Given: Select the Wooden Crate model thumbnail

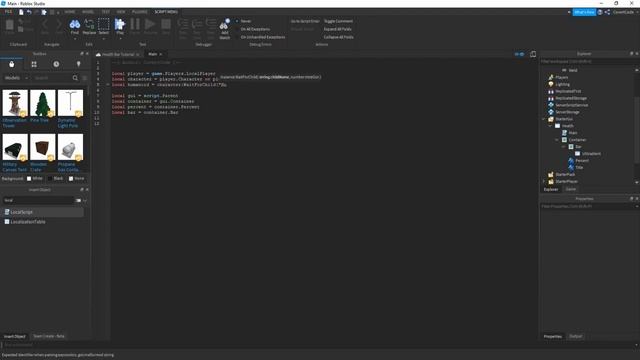Looking at the screenshot, I should (42, 147).
